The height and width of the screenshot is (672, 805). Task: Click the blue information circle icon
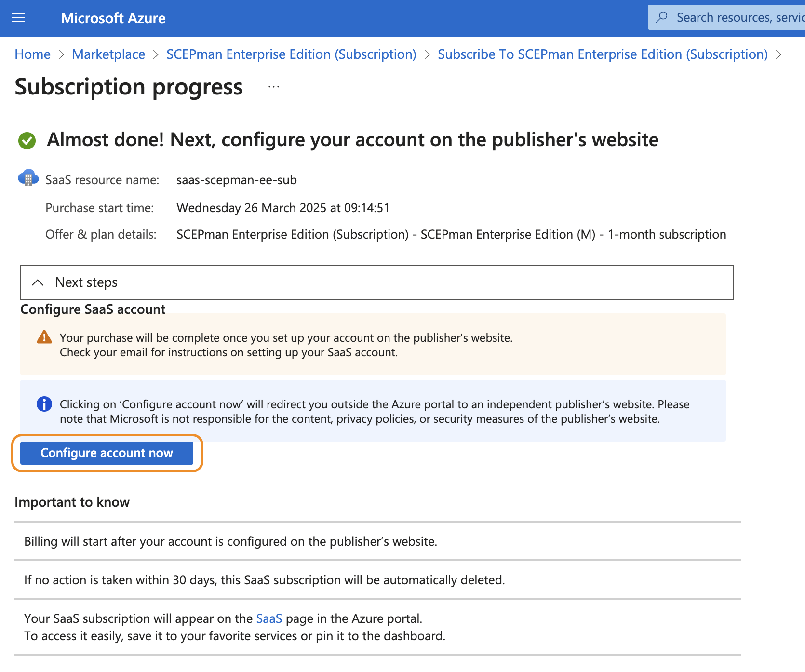[x=44, y=404]
